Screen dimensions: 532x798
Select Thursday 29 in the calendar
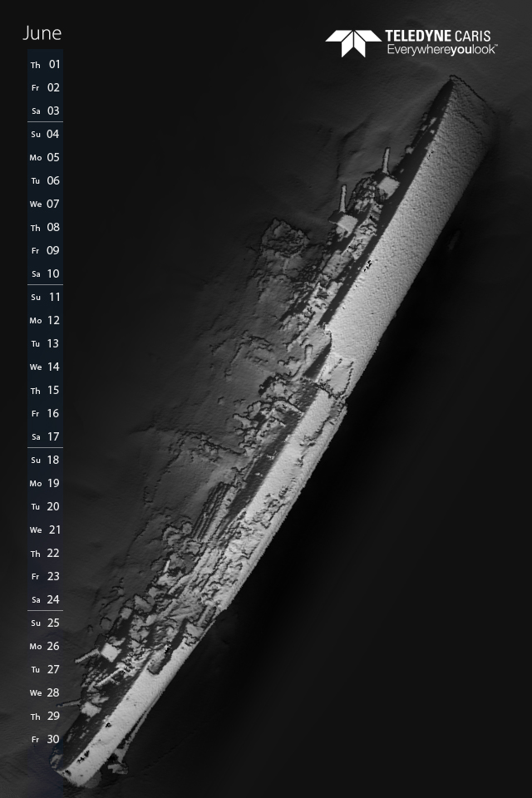46,716
